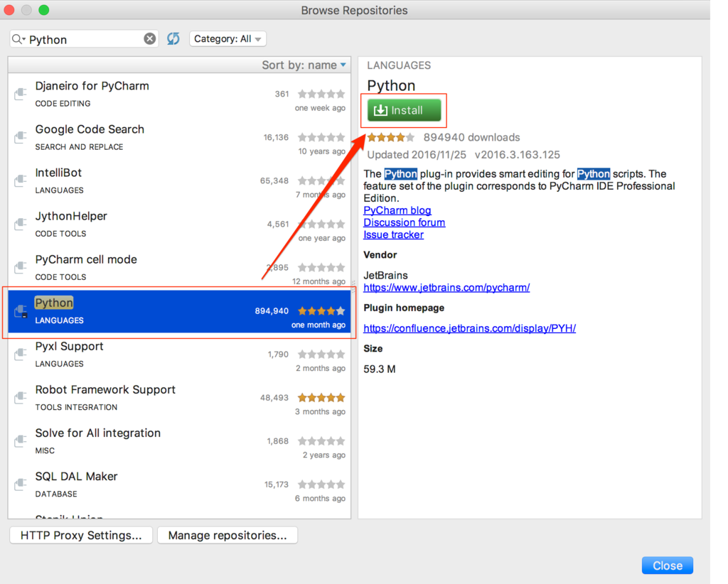Open HTTP Proxy Settings
This screenshot has height=584, width=728.
(81, 535)
